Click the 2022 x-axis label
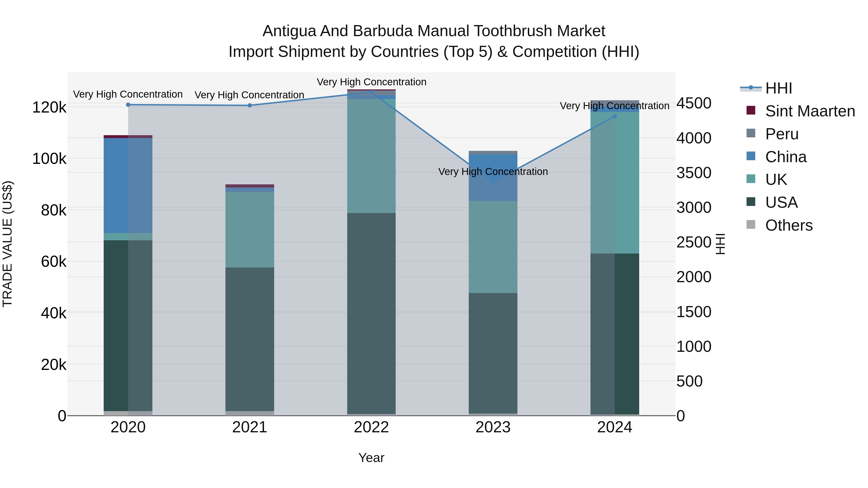The width and height of the screenshot is (868, 488). [x=371, y=427]
